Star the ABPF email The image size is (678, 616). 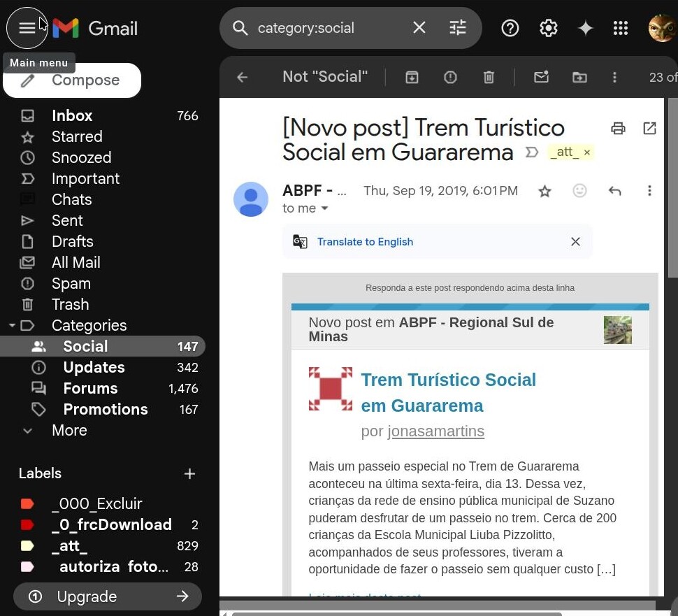544,191
